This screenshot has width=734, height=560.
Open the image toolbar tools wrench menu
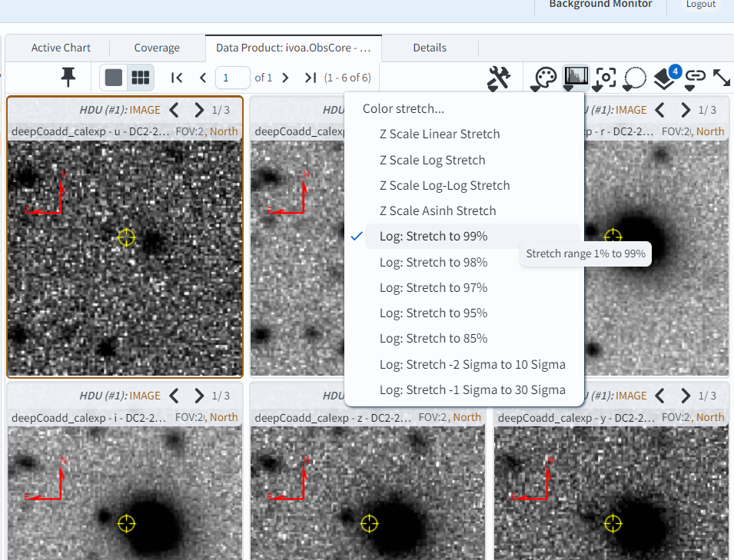point(498,78)
